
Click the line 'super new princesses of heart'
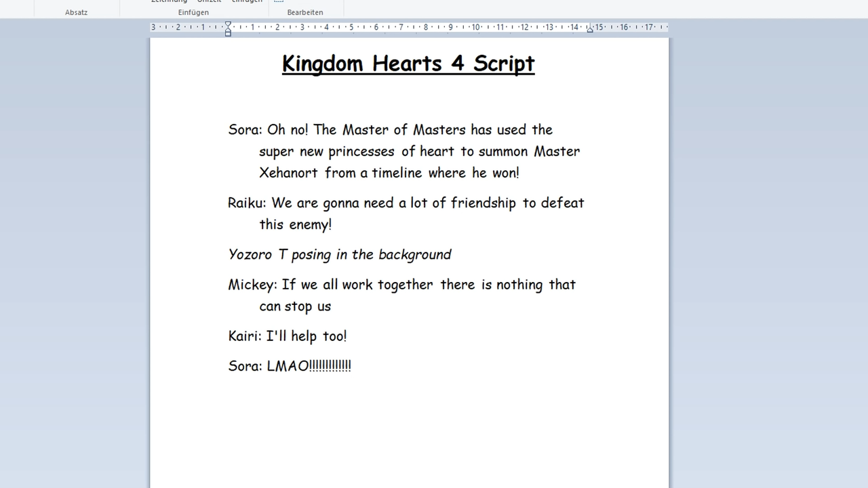pos(420,151)
